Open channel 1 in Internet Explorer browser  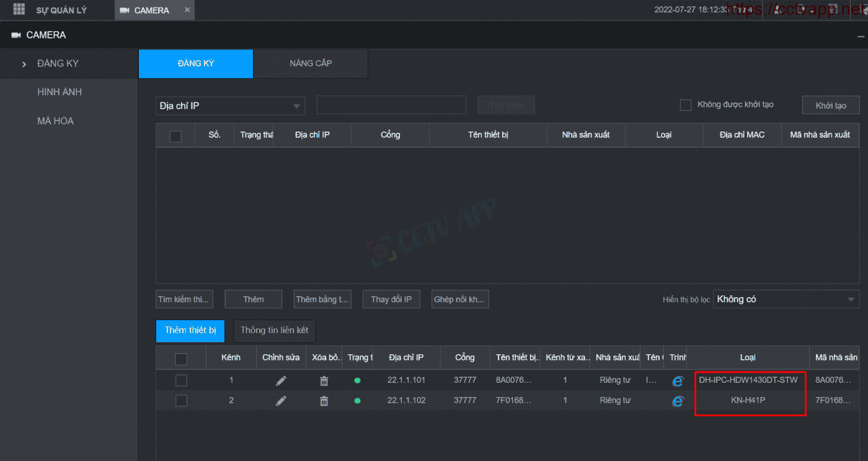678,381
